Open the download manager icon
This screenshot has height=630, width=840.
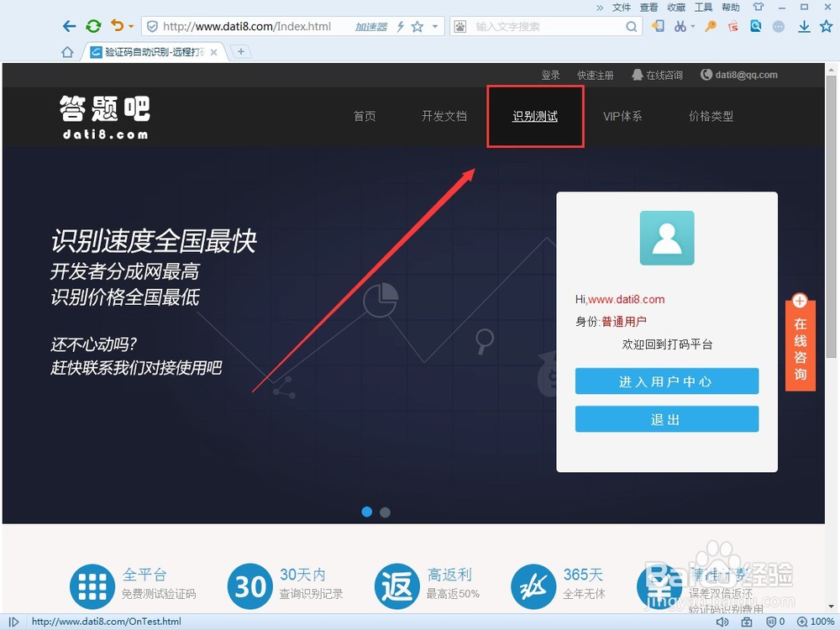(x=804, y=26)
